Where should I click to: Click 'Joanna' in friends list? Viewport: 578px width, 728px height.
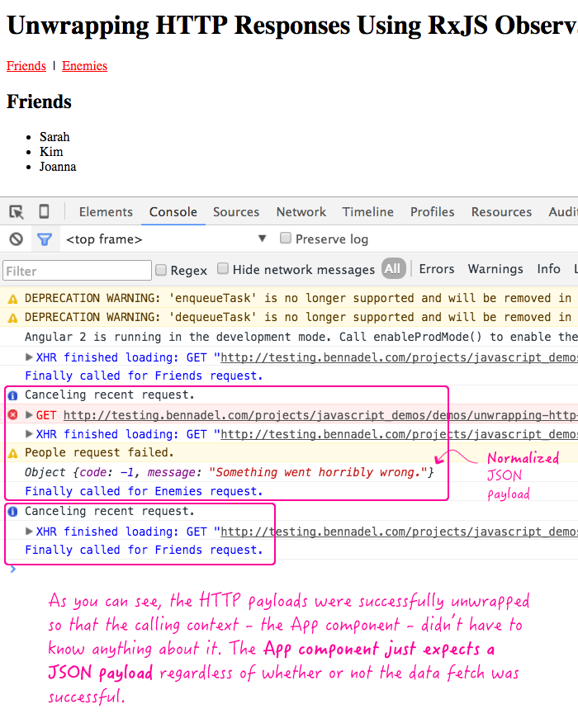coord(58,167)
